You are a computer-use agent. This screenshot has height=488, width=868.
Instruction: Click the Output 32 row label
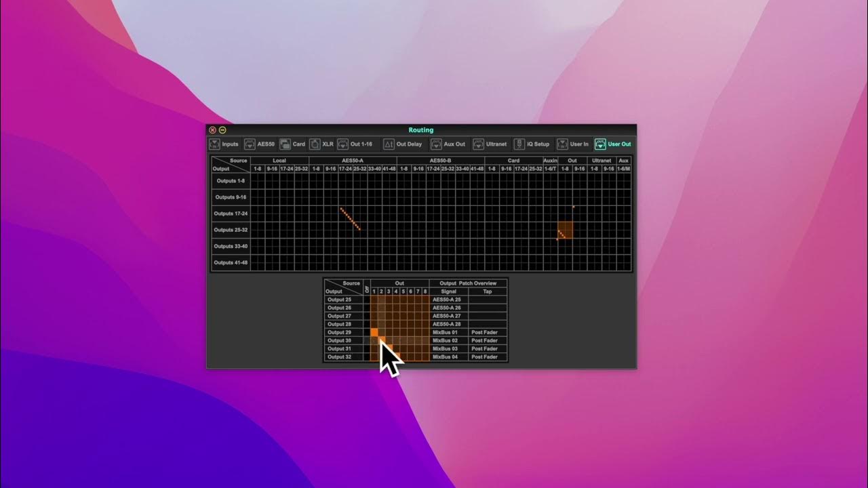point(343,357)
